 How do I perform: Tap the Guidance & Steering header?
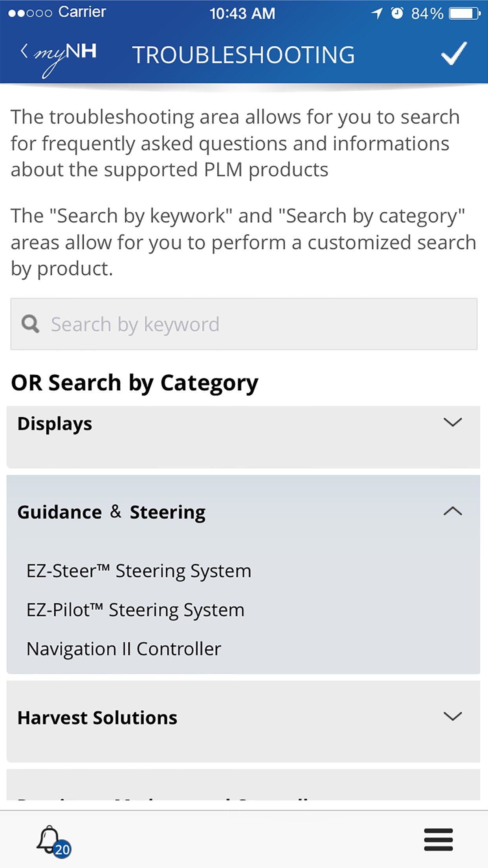coord(112,512)
